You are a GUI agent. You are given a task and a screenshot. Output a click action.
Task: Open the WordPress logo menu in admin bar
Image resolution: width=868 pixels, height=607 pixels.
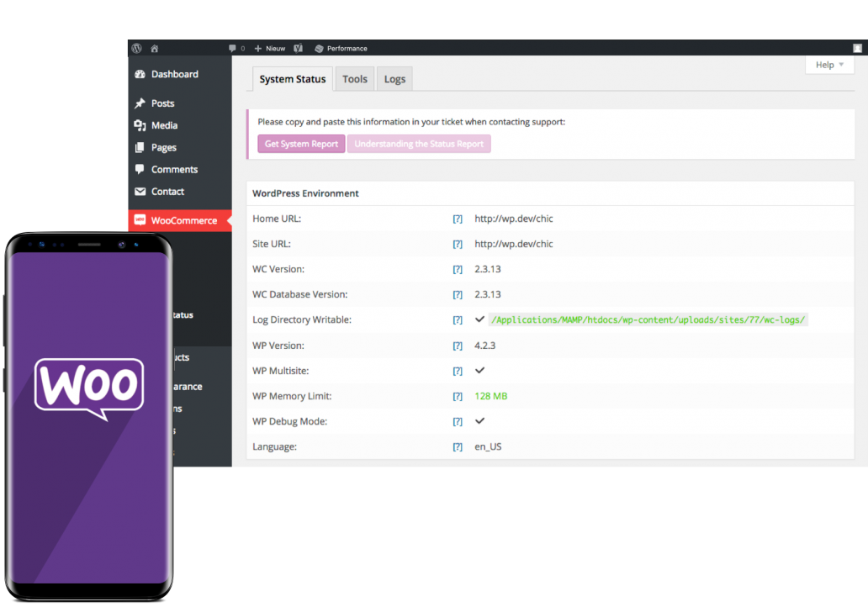(x=136, y=48)
